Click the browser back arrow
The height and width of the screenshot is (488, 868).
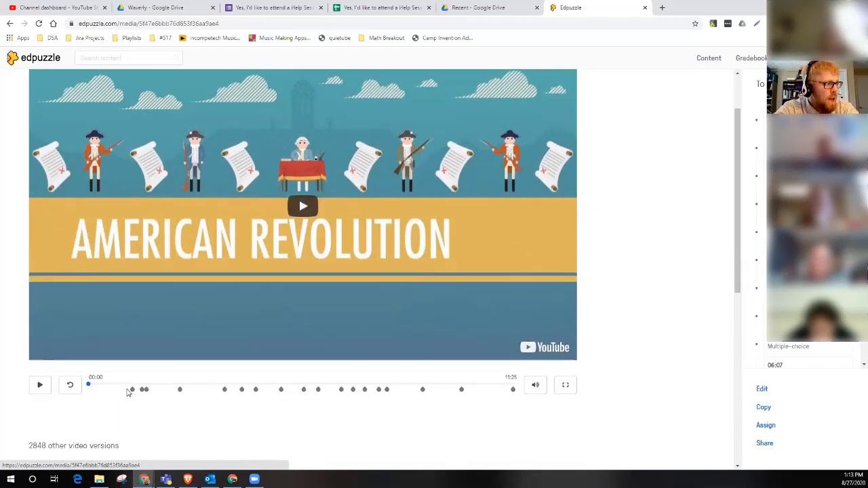(x=10, y=24)
